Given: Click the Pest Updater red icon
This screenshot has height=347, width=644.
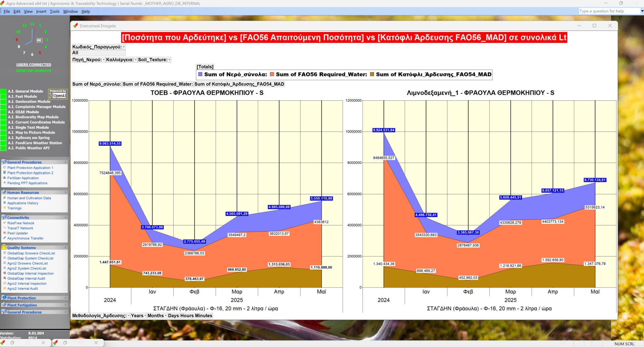Looking at the screenshot, I should coord(5,233).
